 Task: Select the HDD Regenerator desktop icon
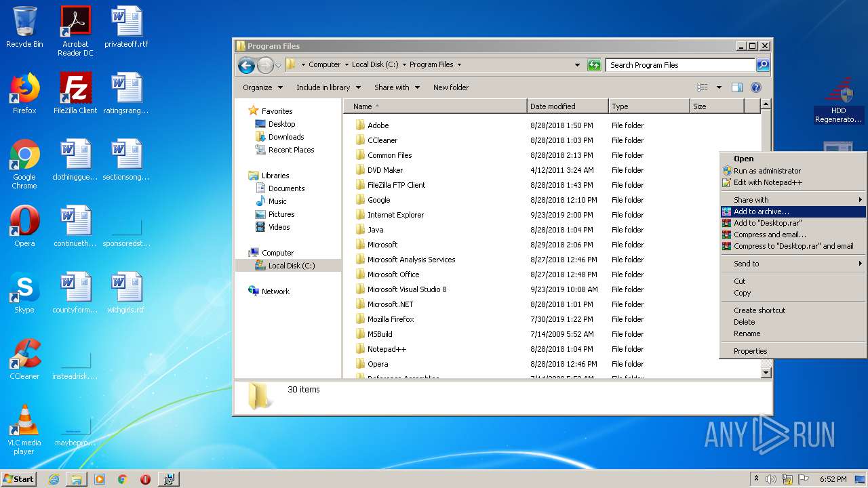coord(839,100)
